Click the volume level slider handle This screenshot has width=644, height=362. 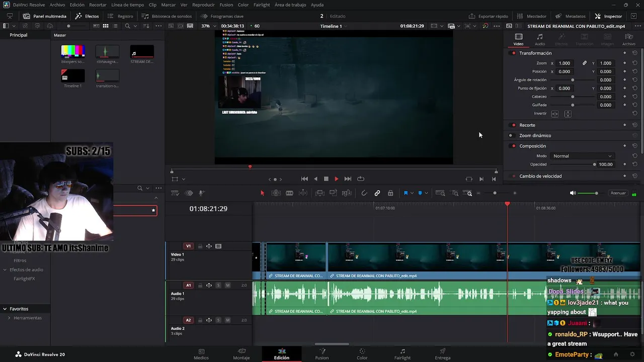click(597, 193)
